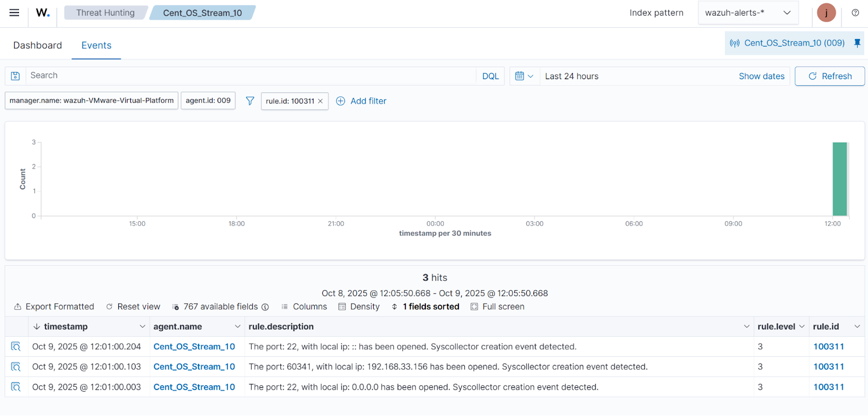Open the hamburger navigation menu
Image resolution: width=868 pixels, height=416 pixels.
[15, 13]
